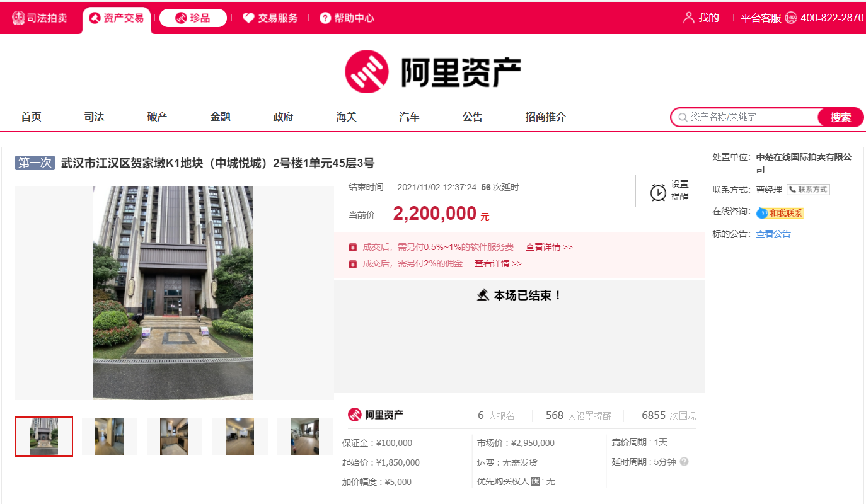Click the 市场价 ¥2,950,000 value

click(x=533, y=443)
